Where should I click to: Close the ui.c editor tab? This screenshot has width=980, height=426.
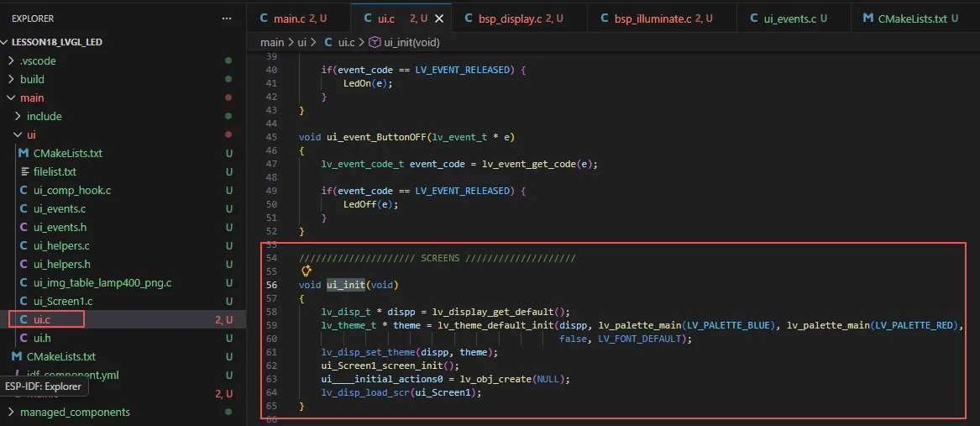[x=442, y=18]
